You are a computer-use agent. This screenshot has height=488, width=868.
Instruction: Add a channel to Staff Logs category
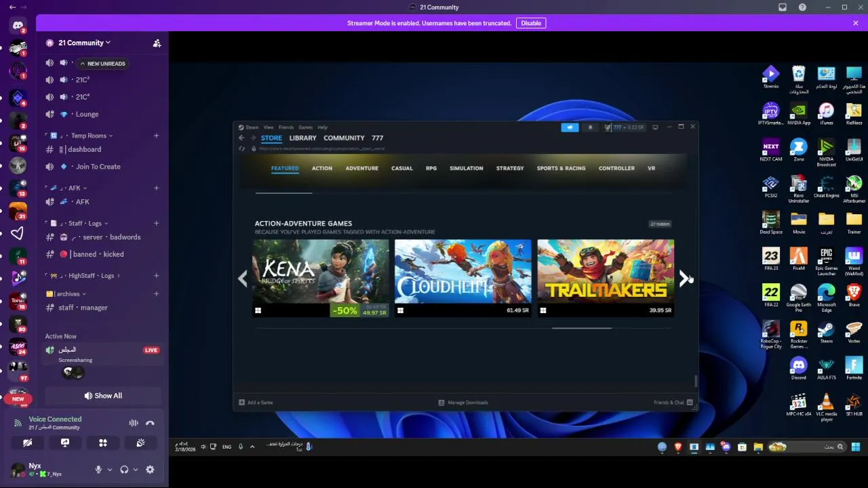tap(156, 223)
